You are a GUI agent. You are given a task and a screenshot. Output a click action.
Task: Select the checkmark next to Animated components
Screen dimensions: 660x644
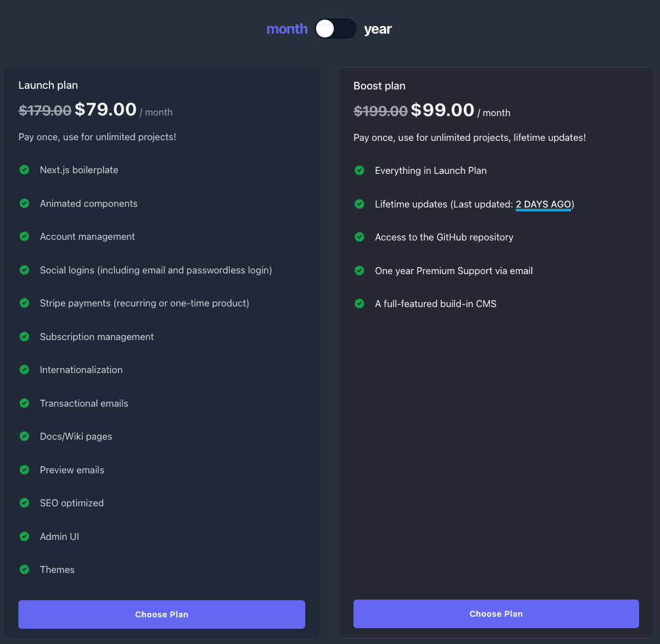pyautogui.click(x=24, y=203)
